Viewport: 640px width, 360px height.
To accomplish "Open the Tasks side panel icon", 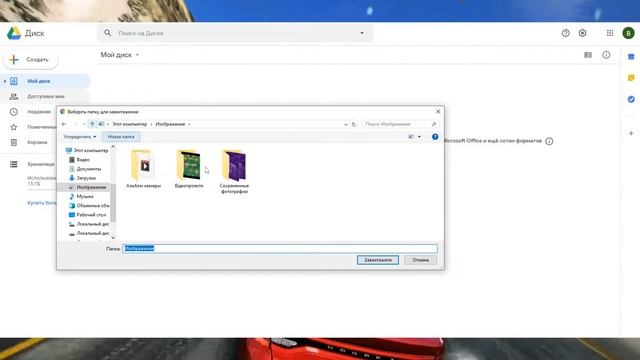I will (631, 99).
